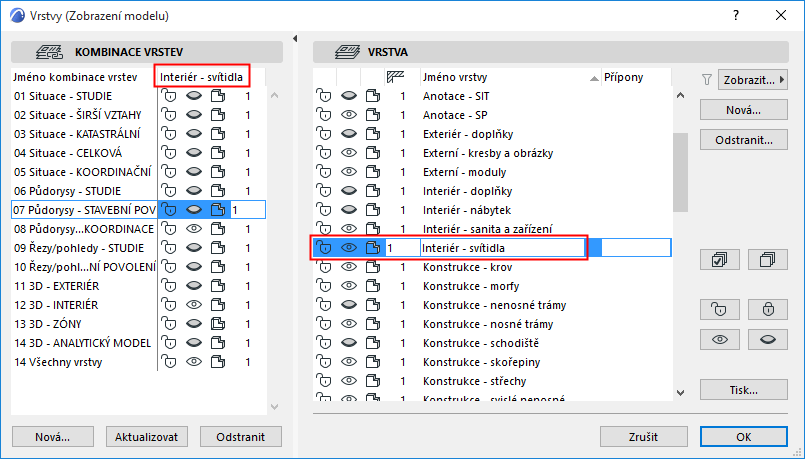Click the Aktualizovat button
The image size is (805, 459).
tap(146, 437)
